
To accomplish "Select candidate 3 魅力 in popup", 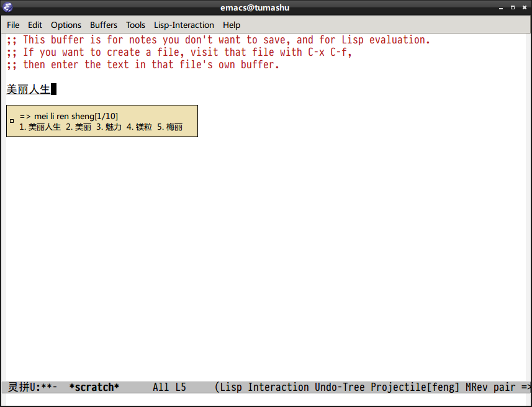I will click(109, 127).
